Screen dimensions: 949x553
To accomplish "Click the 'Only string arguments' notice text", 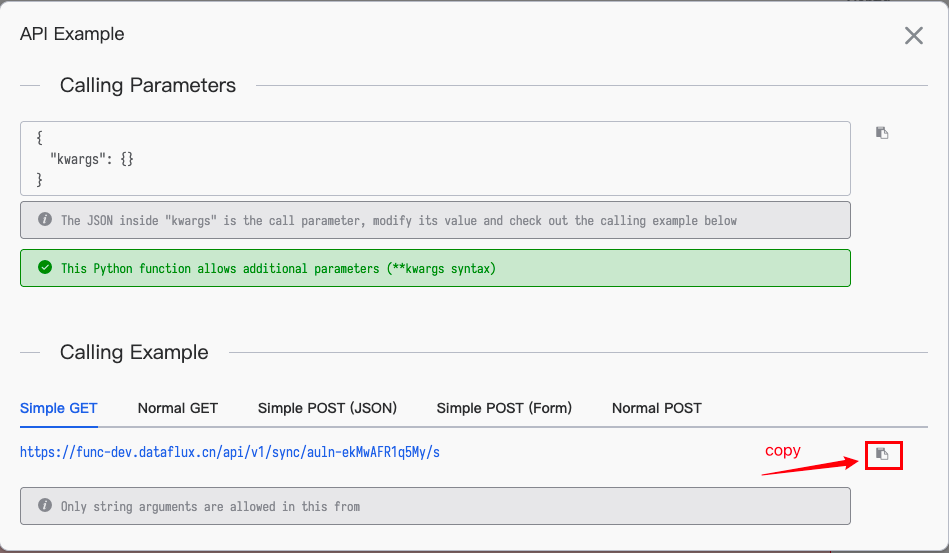I will pyautogui.click(x=210, y=507).
